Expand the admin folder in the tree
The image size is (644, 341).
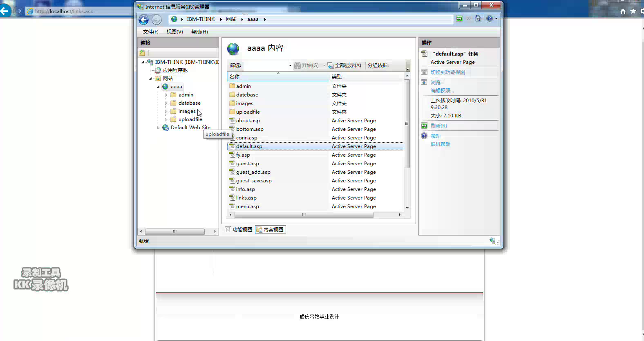(x=166, y=95)
